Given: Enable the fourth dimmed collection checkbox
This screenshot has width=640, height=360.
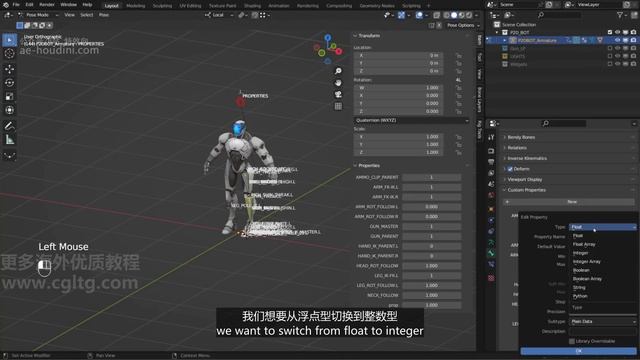Looking at the screenshot, I should (x=610, y=64).
